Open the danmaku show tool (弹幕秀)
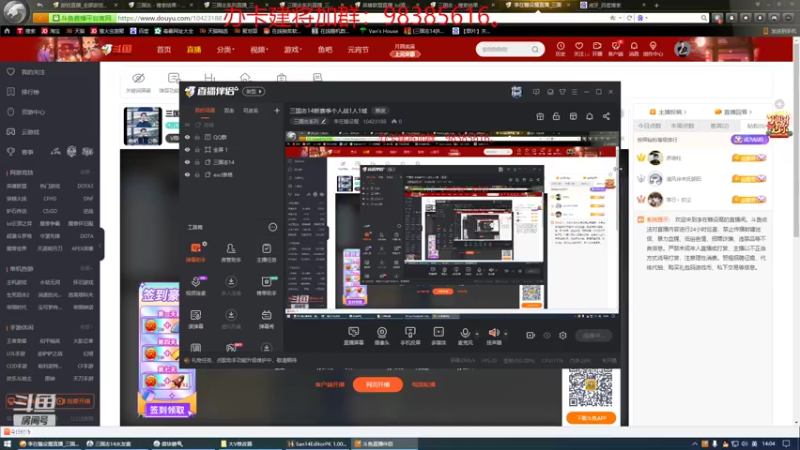The width and height of the screenshot is (800, 450). pyautogui.click(x=266, y=319)
